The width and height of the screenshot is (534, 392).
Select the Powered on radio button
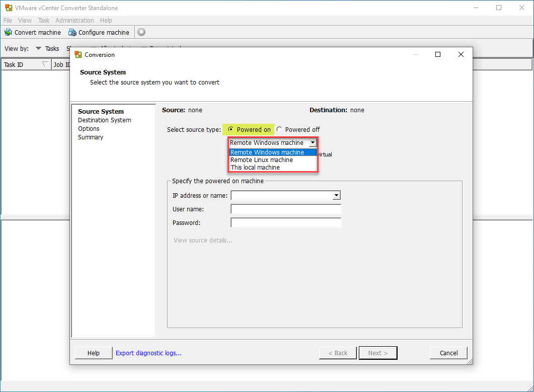tap(231, 129)
